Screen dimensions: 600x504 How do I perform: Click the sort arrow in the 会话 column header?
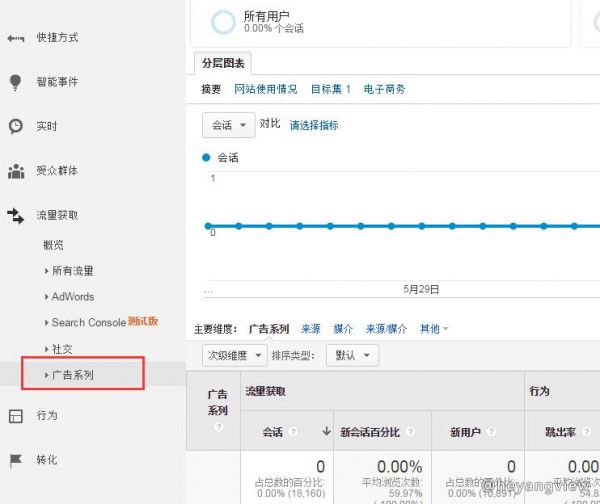click(x=326, y=432)
